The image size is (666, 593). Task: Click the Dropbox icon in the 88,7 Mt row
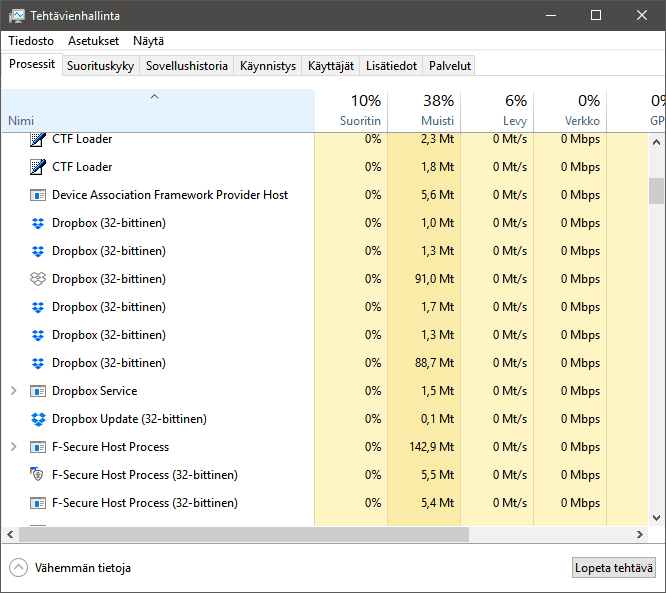click(x=38, y=363)
